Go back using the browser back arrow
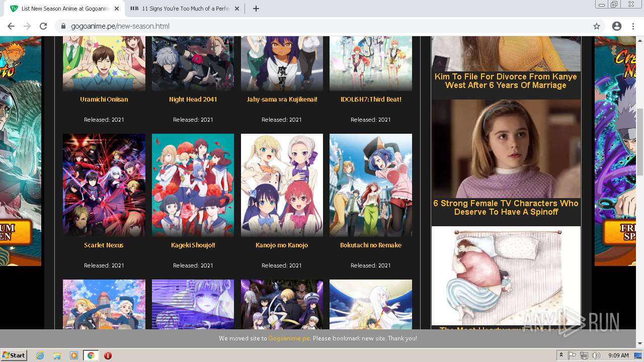 pos(11,26)
